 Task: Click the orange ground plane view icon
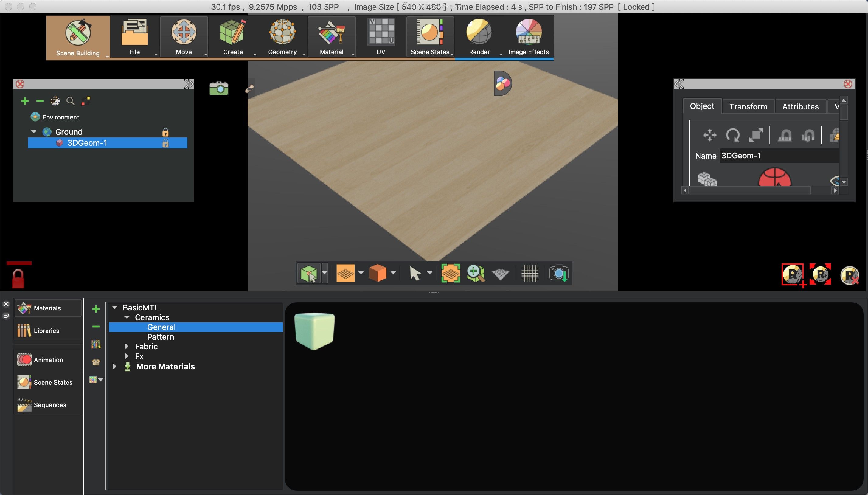pos(345,273)
